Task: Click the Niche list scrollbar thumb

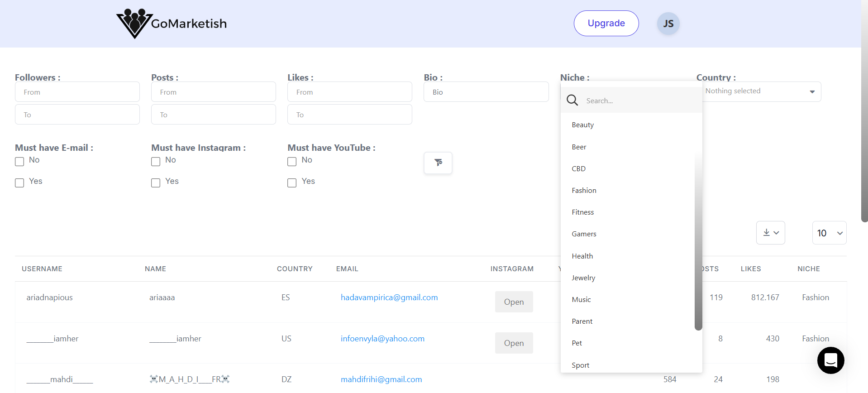Action: 698,240
